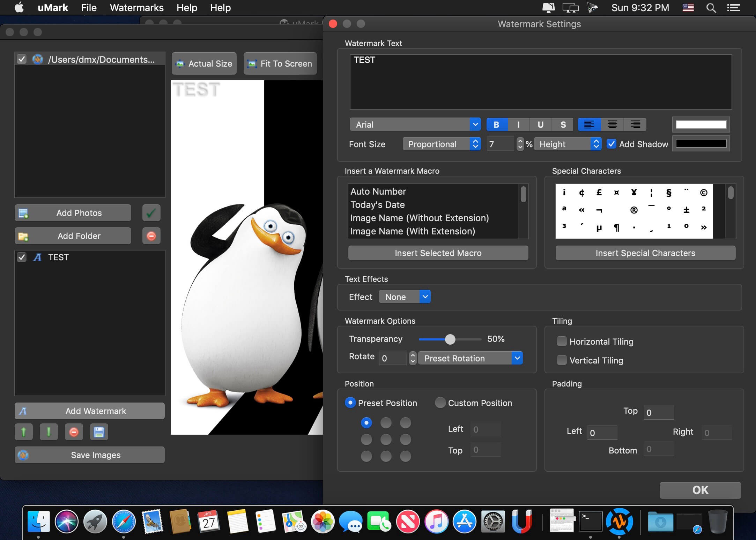Viewport: 756px width, 540px height.
Task: Enable Vertical Tiling
Action: tap(562, 360)
